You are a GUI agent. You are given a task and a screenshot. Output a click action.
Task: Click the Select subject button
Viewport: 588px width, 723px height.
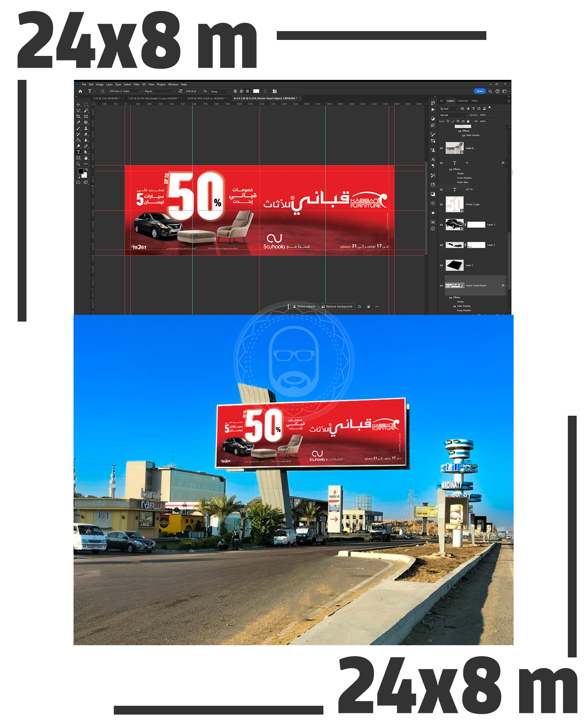click(304, 306)
